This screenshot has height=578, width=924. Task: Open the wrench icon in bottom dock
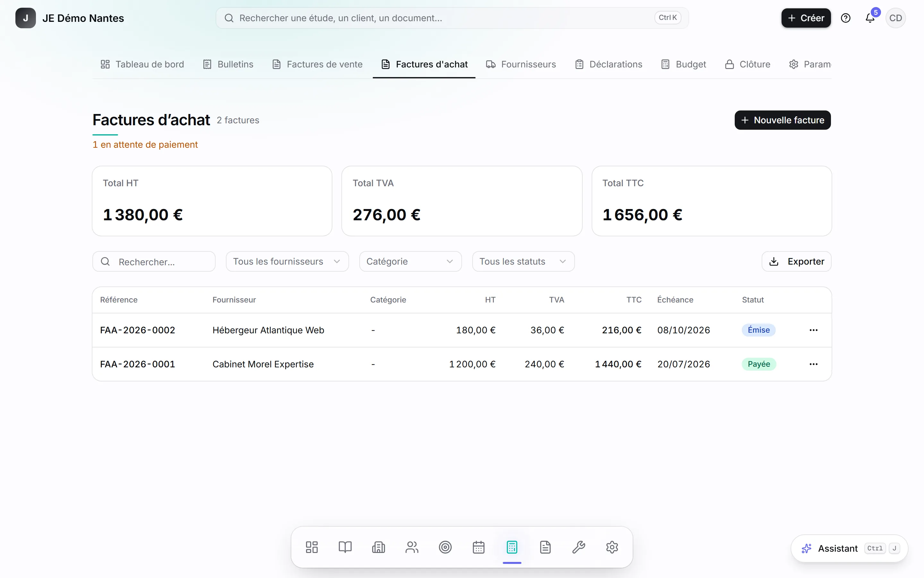coord(579,547)
